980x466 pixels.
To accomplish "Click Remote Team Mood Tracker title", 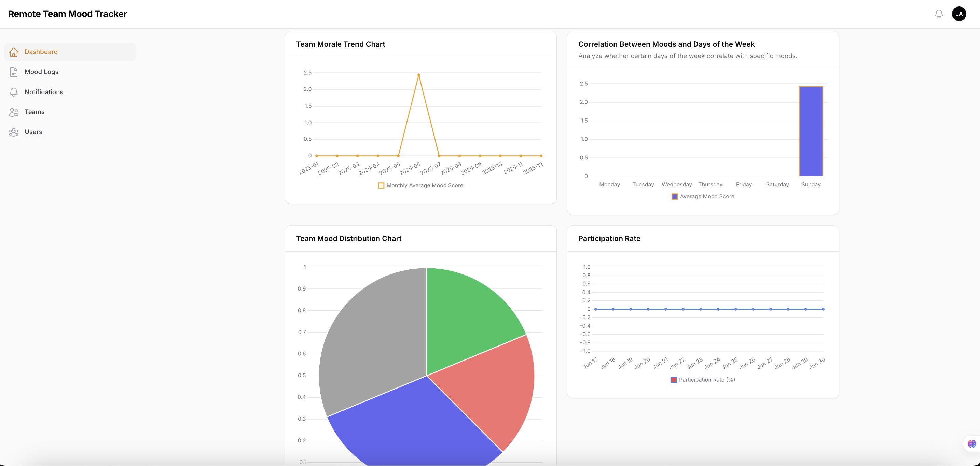I will click(67, 14).
